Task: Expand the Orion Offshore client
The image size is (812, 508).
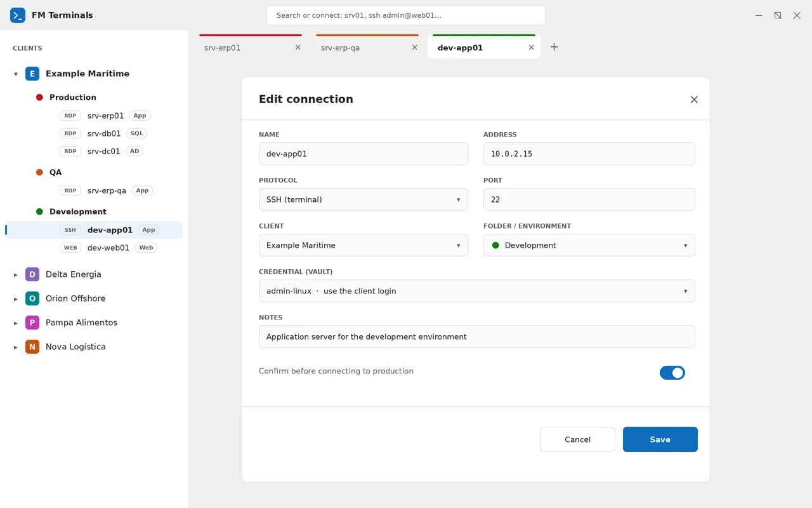Action: click(16, 299)
